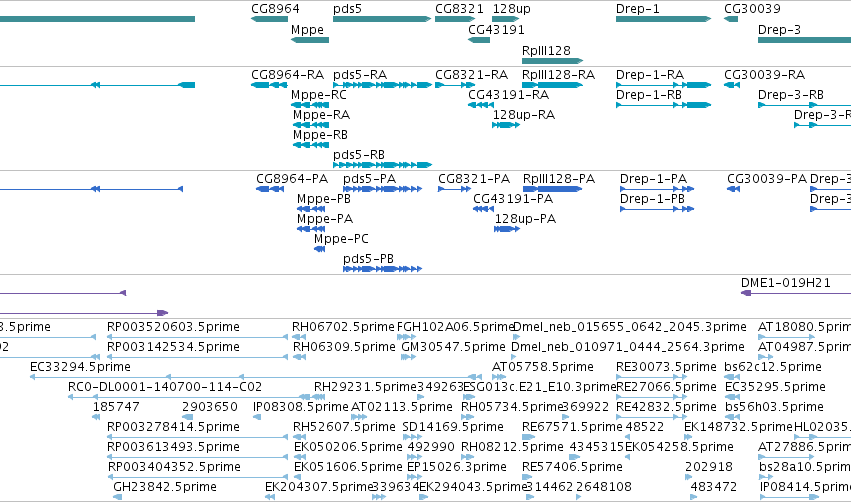Open the Mppe gene label
The width and height of the screenshot is (851, 502).
[307, 30]
